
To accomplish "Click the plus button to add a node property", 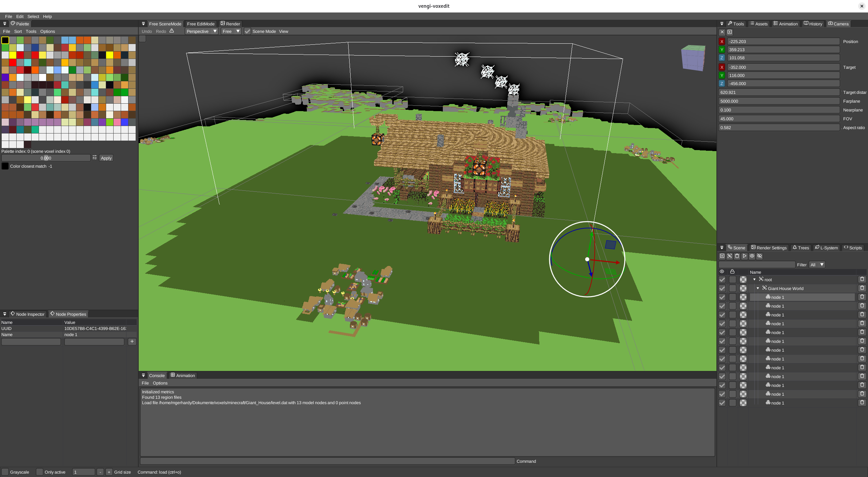I will (x=132, y=341).
